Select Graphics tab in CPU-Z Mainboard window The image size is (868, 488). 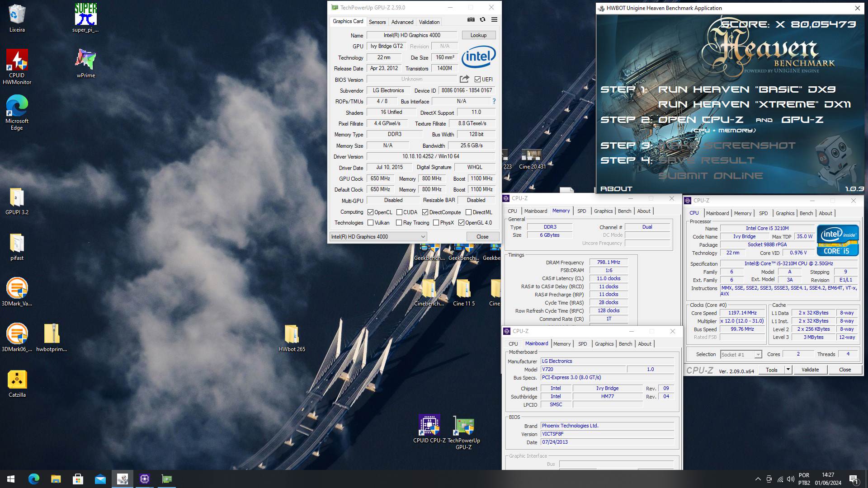[x=604, y=344]
